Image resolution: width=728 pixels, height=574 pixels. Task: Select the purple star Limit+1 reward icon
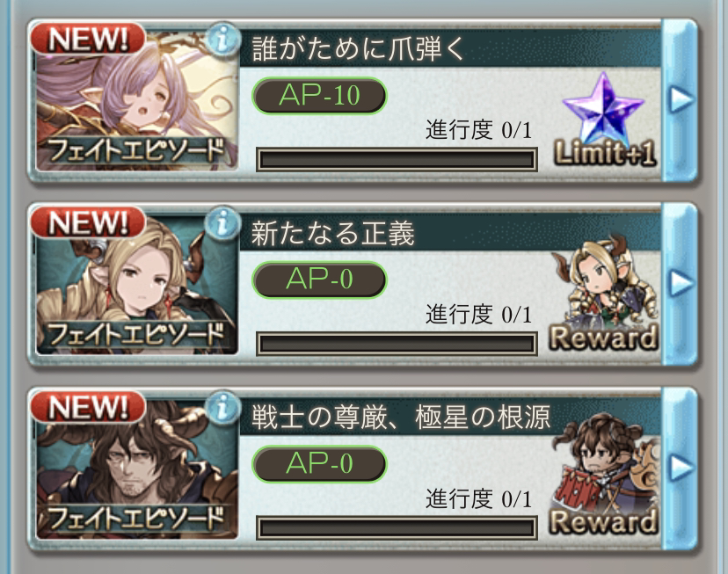(604, 120)
